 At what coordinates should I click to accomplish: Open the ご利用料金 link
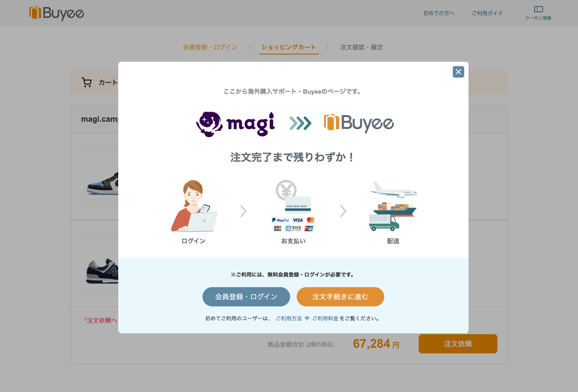[325, 318]
